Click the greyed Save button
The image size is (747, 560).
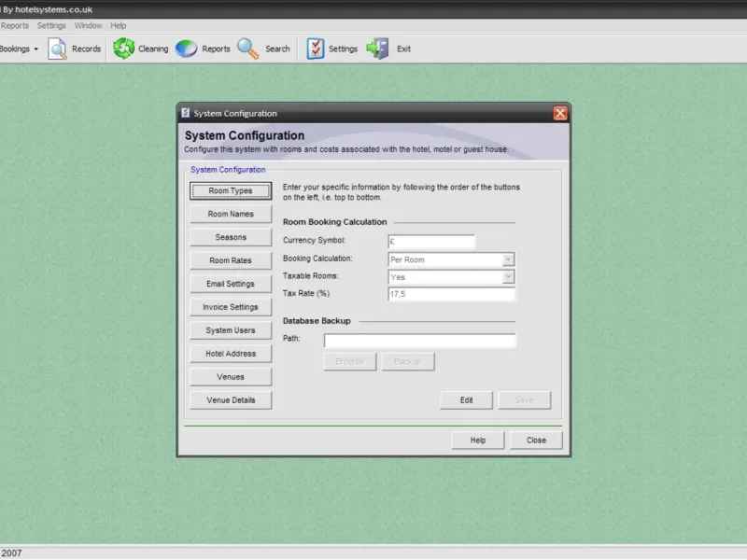pos(525,400)
